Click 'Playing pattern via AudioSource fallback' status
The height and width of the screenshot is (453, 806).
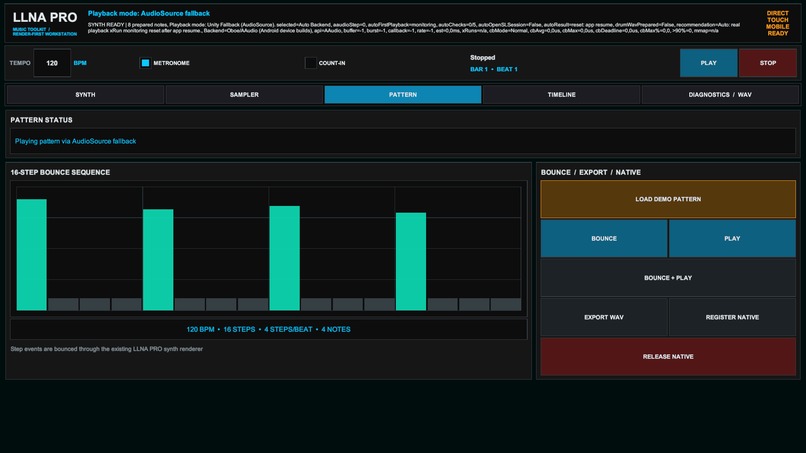76,141
